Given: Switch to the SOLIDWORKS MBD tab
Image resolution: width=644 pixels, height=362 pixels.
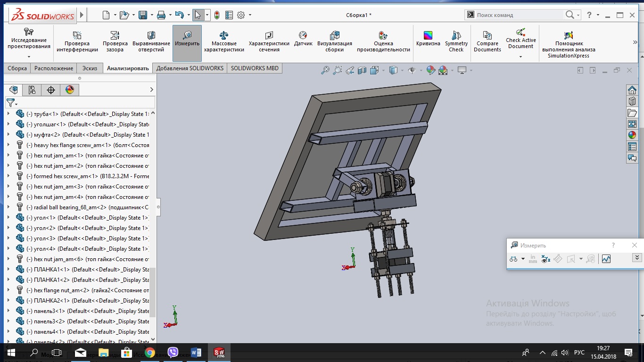Looking at the screenshot, I should (x=255, y=68).
